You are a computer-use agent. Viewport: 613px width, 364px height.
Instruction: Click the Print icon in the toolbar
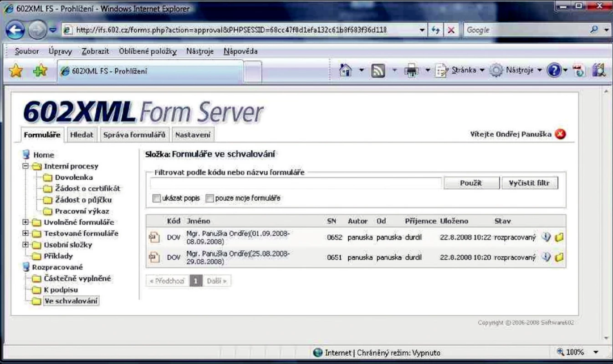[x=411, y=71]
